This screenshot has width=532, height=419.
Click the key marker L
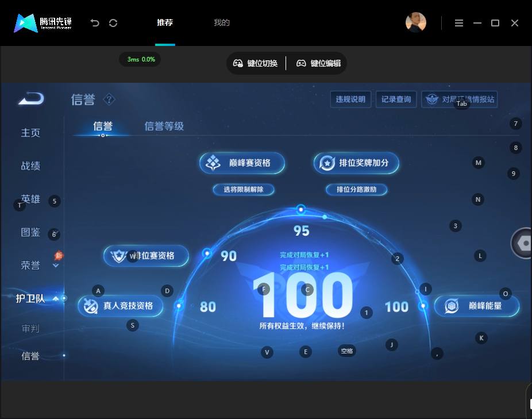[x=480, y=256]
